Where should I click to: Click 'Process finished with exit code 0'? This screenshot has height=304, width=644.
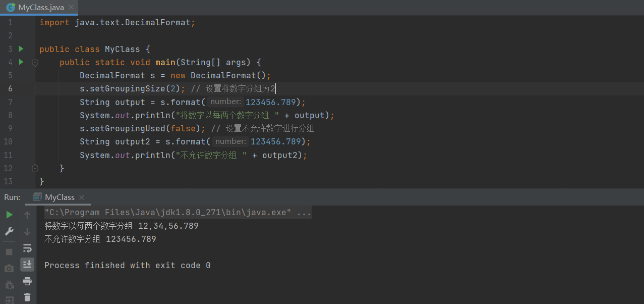(x=128, y=265)
